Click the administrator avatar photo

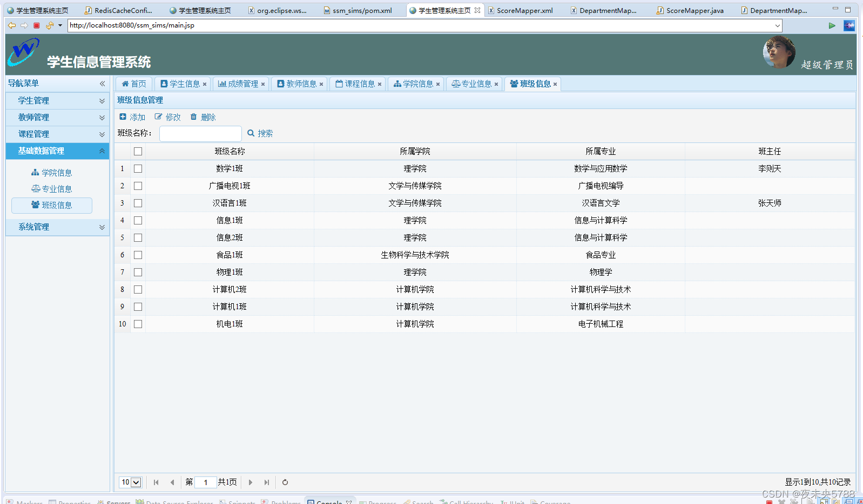779,52
